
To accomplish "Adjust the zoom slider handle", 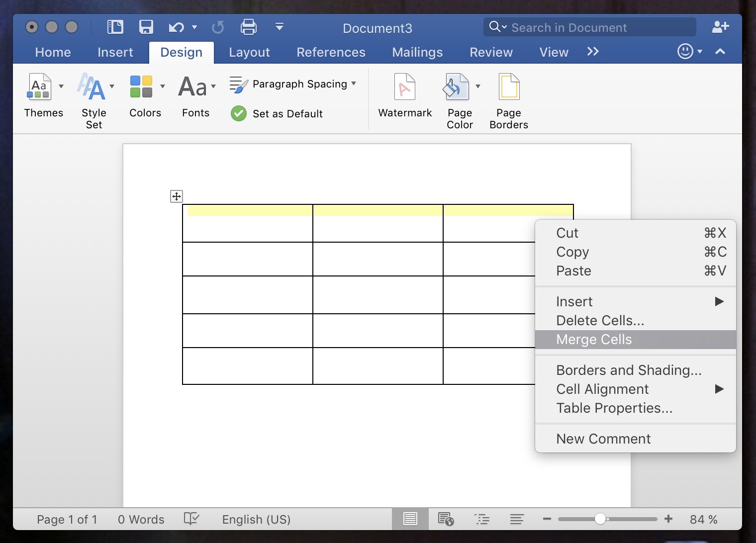I will pyautogui.click(x=600, y=519).
